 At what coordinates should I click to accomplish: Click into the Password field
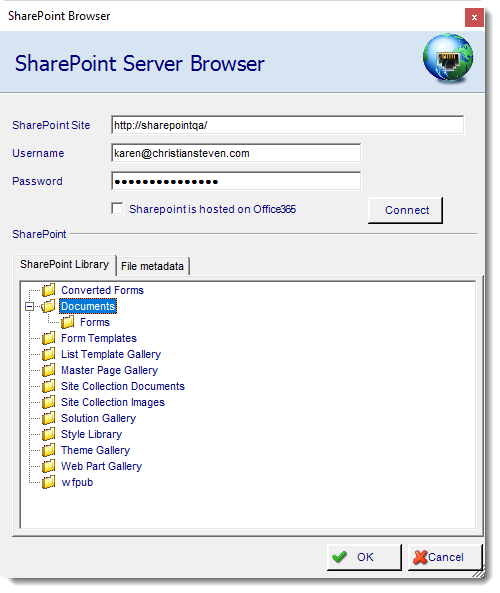tap(236, 181)
